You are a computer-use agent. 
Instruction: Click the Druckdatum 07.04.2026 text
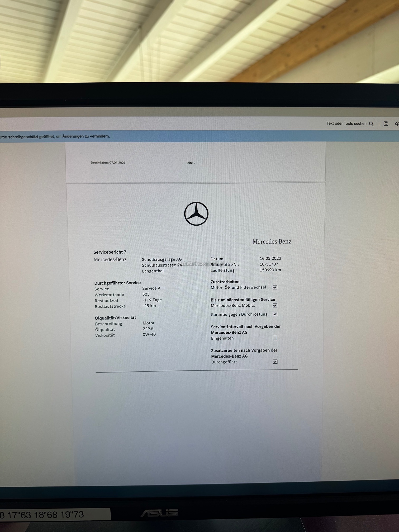tap(108, 163)
